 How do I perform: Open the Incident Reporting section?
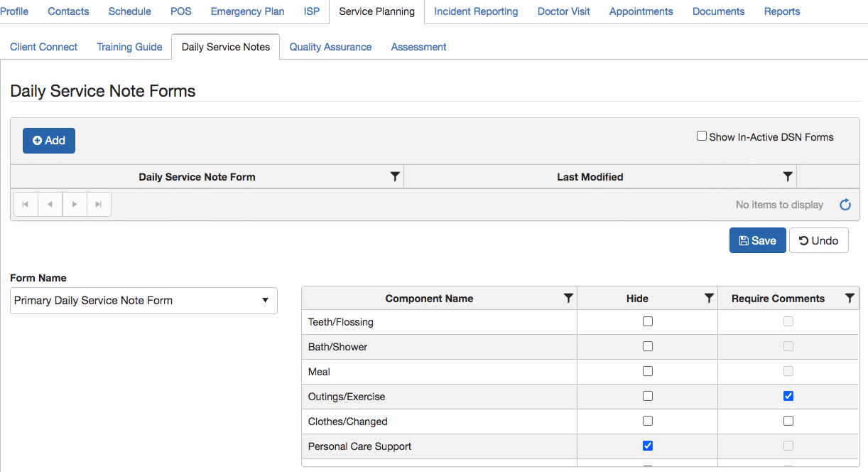pos(476,11)
